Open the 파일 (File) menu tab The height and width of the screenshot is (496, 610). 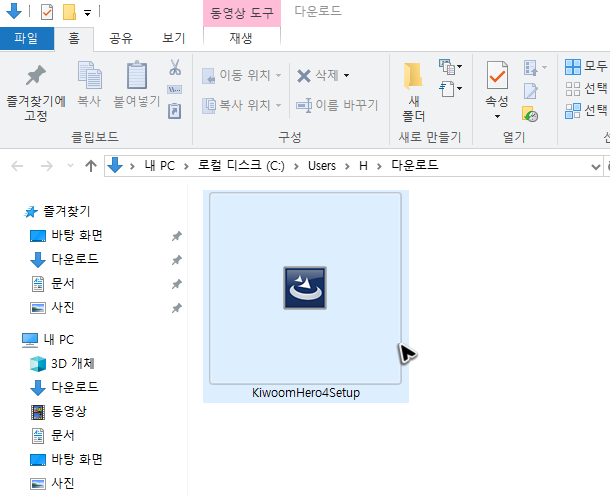click(x=26, y=38)
